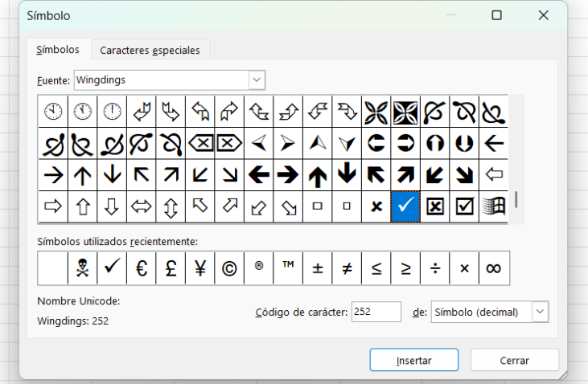Open the Fuente font dropdown arrow

click(x=256, y=80)
